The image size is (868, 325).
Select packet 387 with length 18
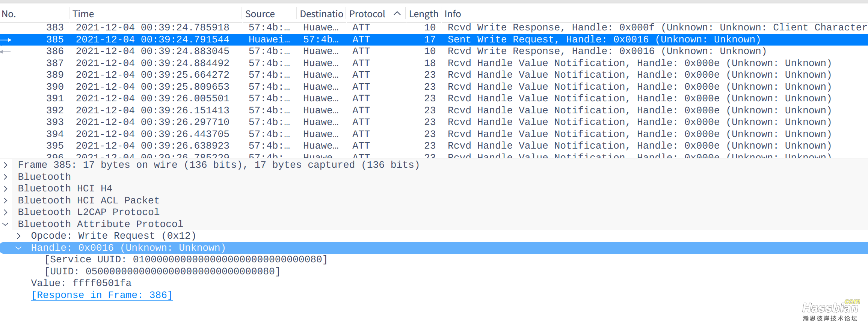tap(434, 63)
